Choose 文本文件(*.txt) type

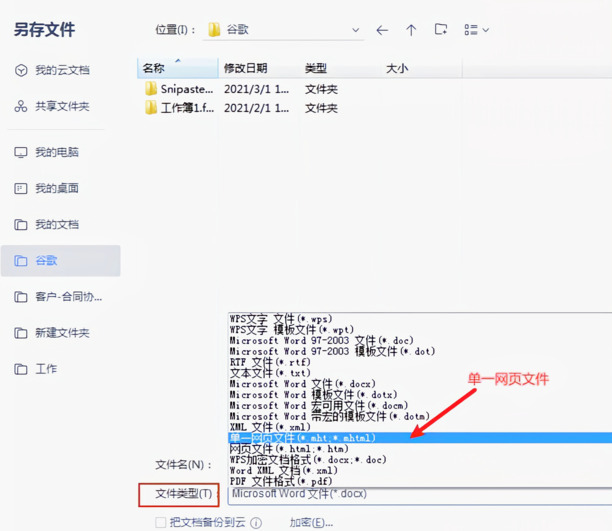point(420,373)
